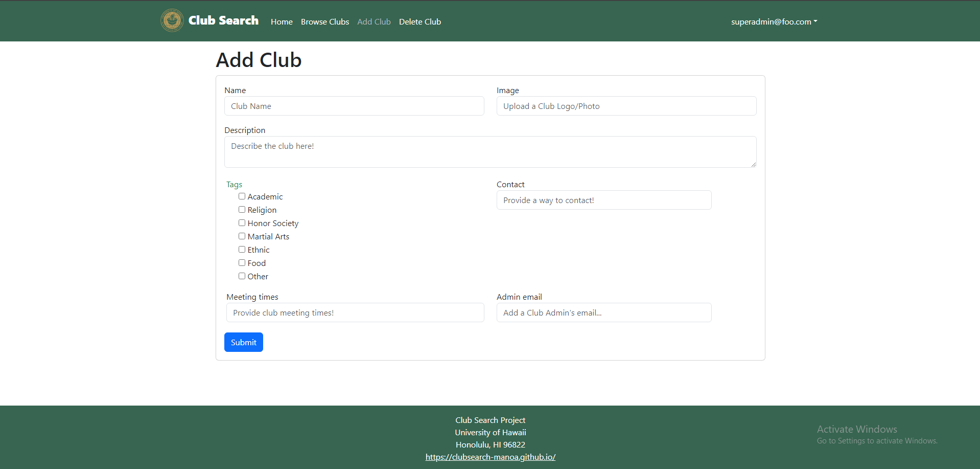The image size is (980, 469).
Task: Click the Honor Society label text
Action: point(273,223)
